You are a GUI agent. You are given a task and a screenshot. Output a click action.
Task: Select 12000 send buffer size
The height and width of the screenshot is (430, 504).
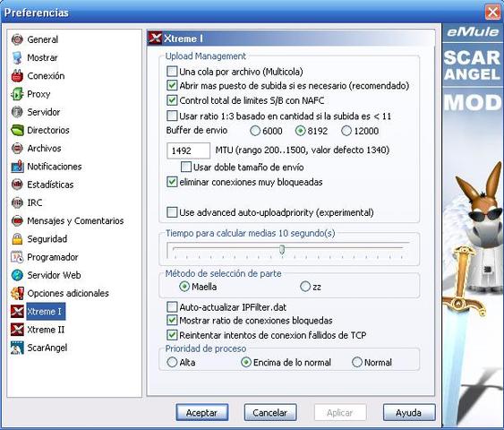(x=346, y=131)
